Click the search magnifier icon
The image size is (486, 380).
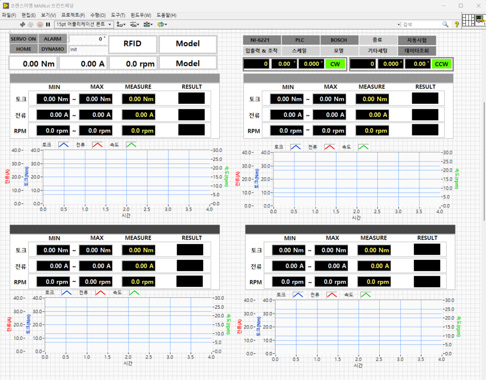click(x=445, y=24)
